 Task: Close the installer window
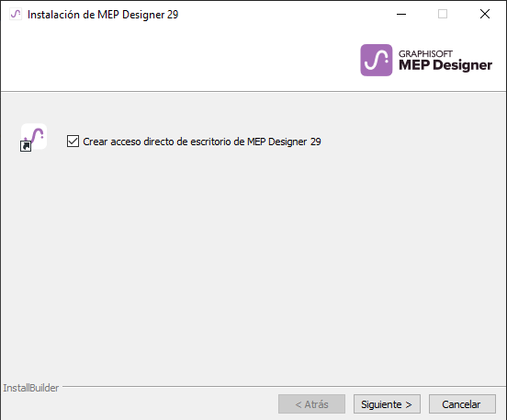pos(485,14)
